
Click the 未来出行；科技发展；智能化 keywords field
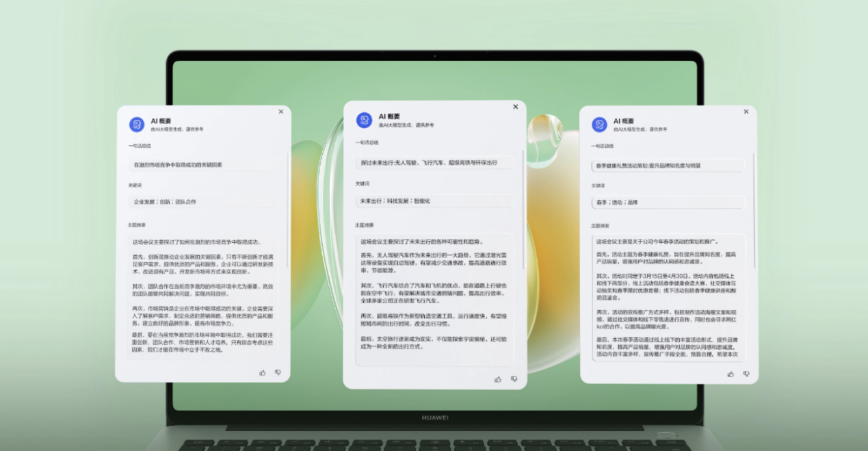pyautogui.click(x=434, y=201)
